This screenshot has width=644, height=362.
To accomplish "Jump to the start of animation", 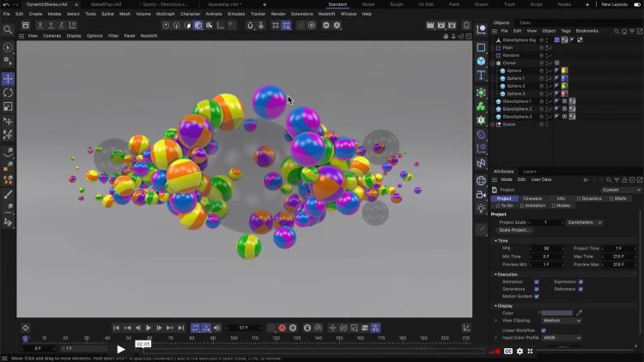I will point(116,328).
